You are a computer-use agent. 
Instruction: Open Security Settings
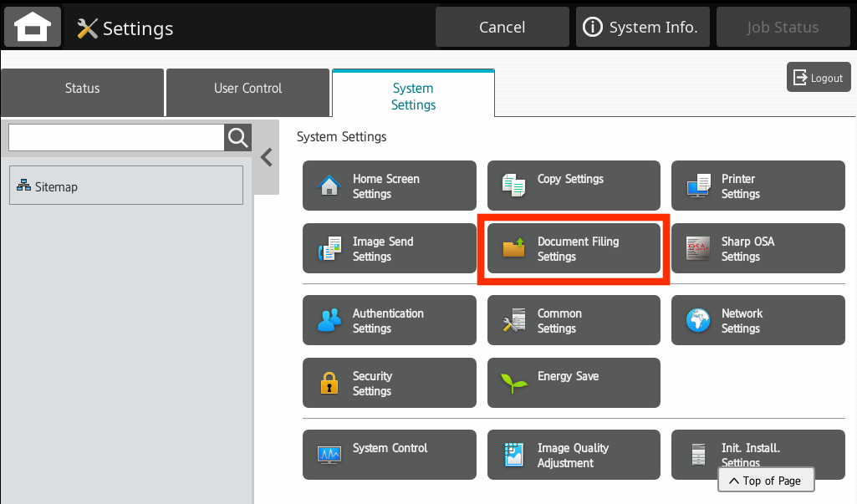pyautogui.click(x=389, y=383)
